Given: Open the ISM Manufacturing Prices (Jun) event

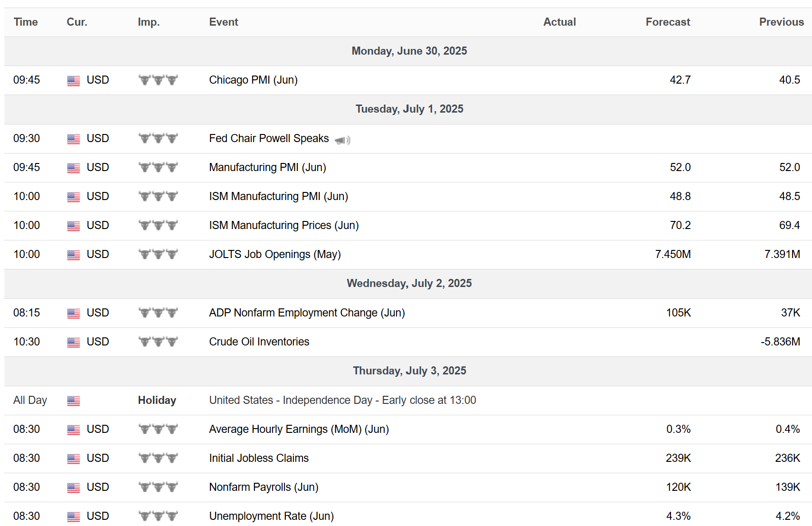Looking at the screenshot, I should pyautogui.click(x=284, y=225).
